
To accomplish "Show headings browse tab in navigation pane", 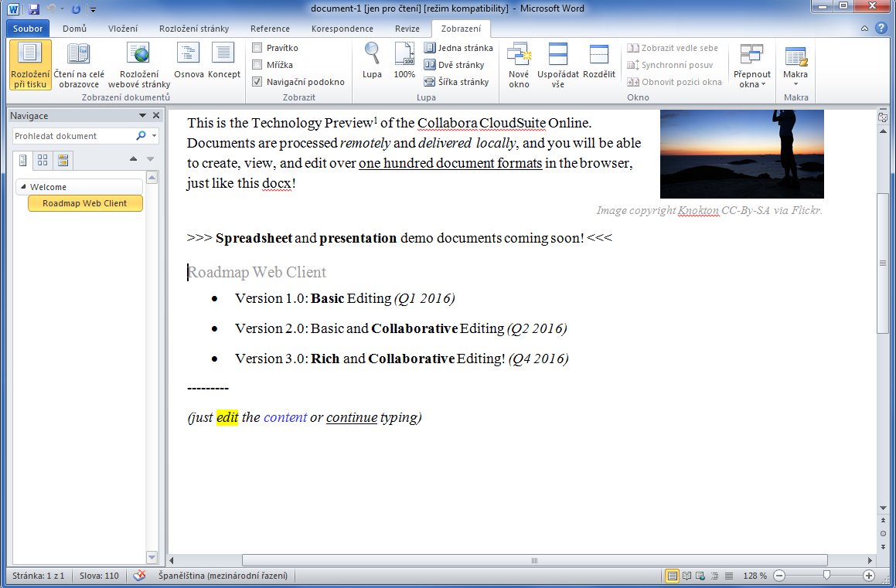I will click(23, 161).
